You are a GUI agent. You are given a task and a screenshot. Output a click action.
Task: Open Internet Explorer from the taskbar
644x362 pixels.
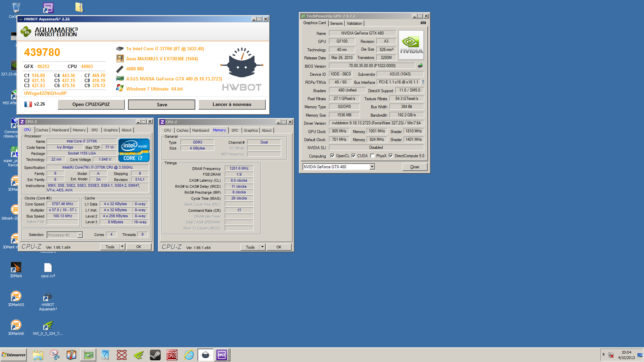tap(189, 355)
